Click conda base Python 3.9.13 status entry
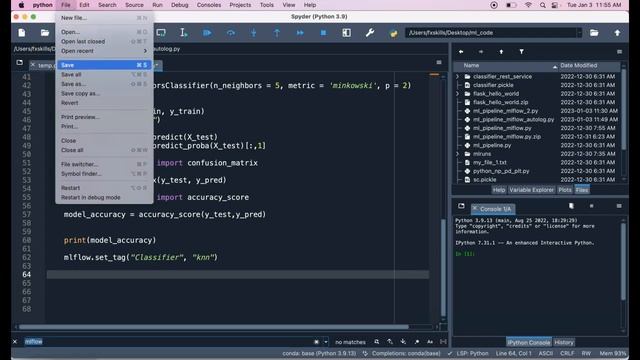 click(x=319, y=353)
